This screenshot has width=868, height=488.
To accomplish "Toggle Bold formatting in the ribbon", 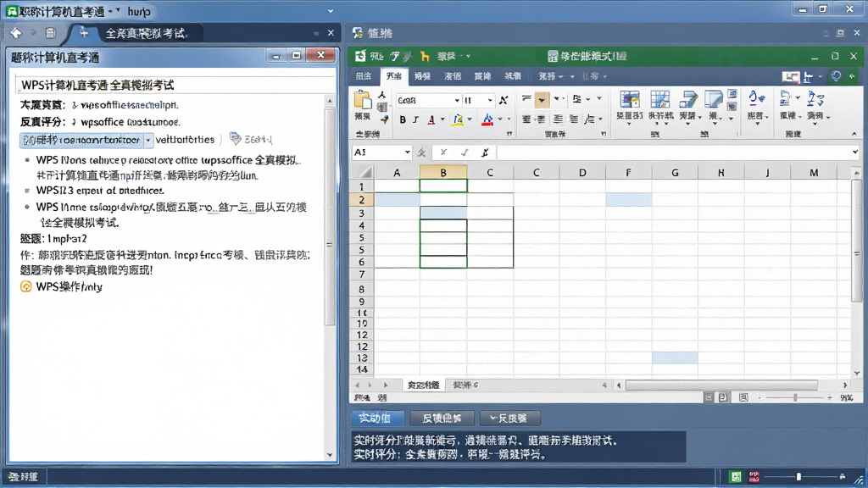I will 403,119.
